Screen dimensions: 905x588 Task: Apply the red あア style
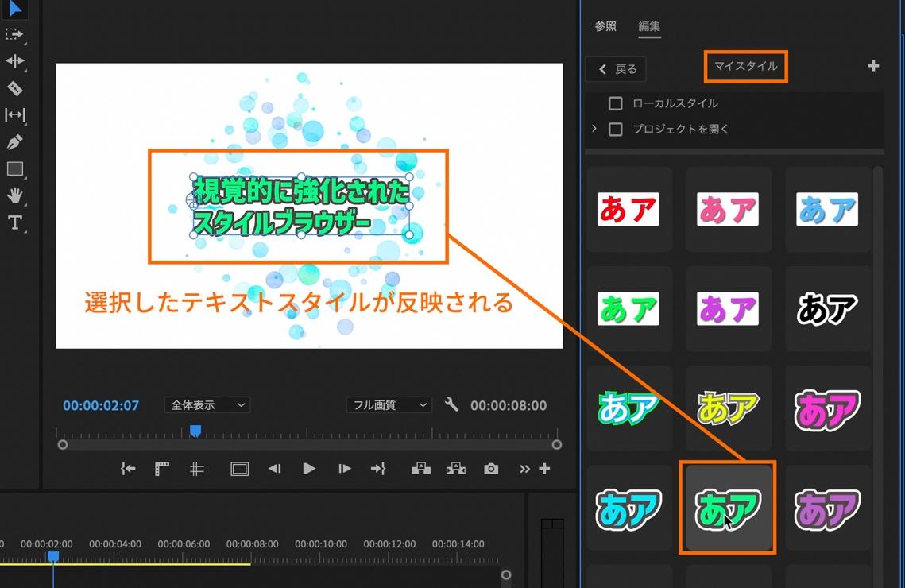pos(628,209)
